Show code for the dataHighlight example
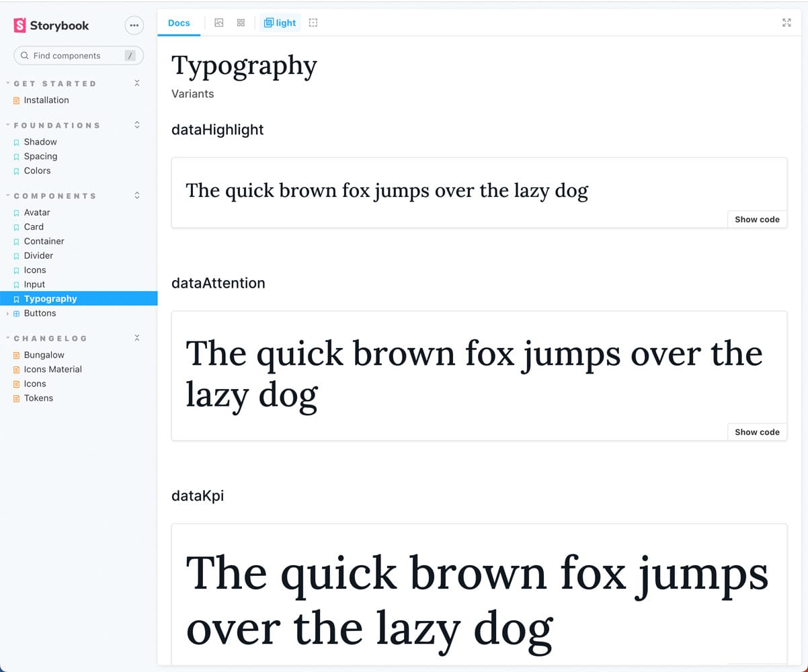Screen dimensions: 808x672 click(x=757, y=219)
